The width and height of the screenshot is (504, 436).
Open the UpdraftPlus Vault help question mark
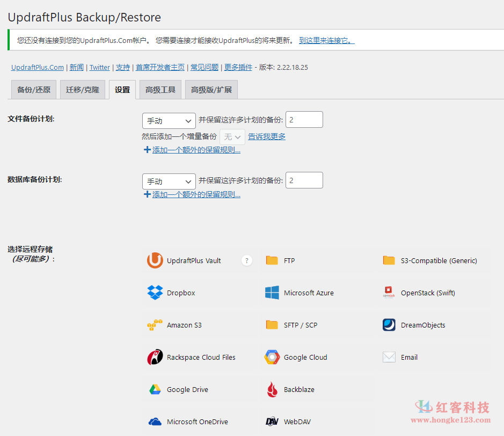point(246,260)
